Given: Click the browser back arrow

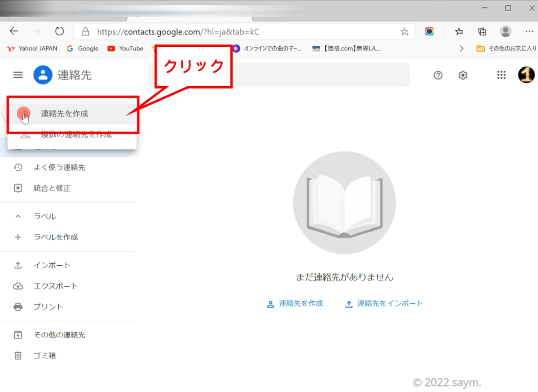Looking at the screenshot, I should pyautogui.click(x=14, y=32).
